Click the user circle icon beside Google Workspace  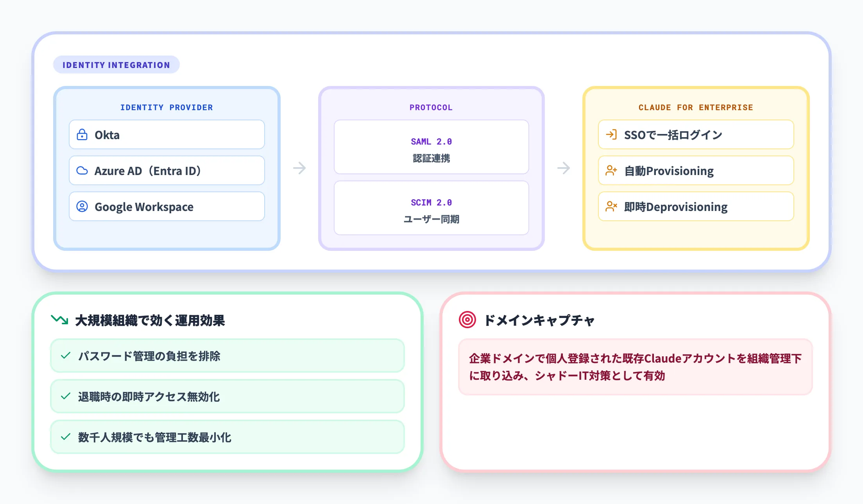coord(82,206)
